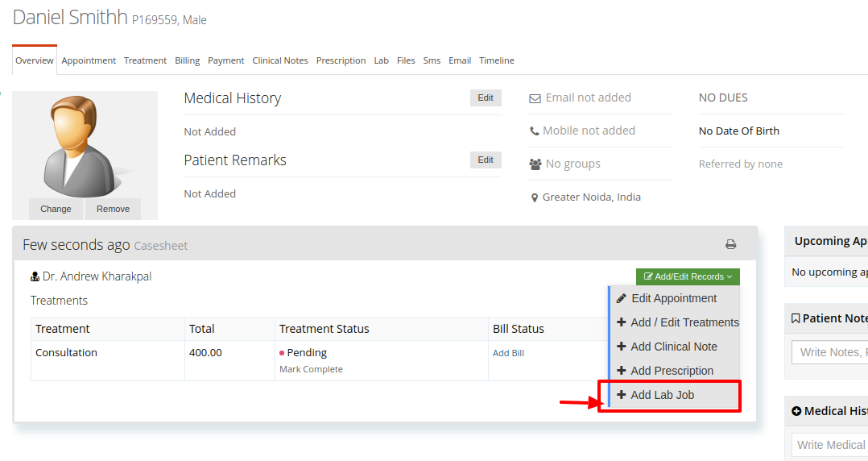
Task: Click the Change photo button
Action: tap(56, 209)
